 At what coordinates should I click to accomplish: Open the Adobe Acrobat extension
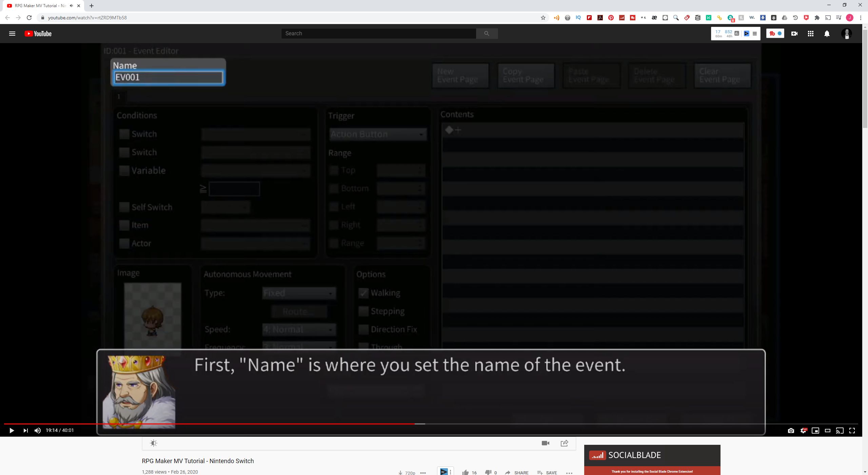click(600, 18)
